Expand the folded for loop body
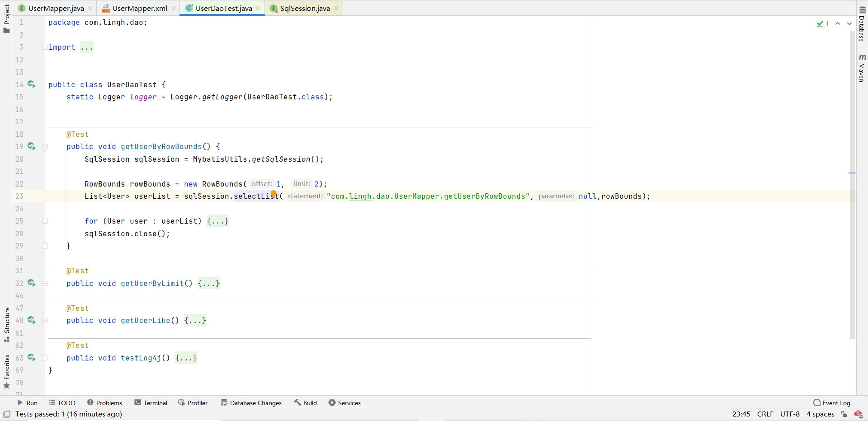The width and height of the screenshot is (868, 421). (45, 221)
